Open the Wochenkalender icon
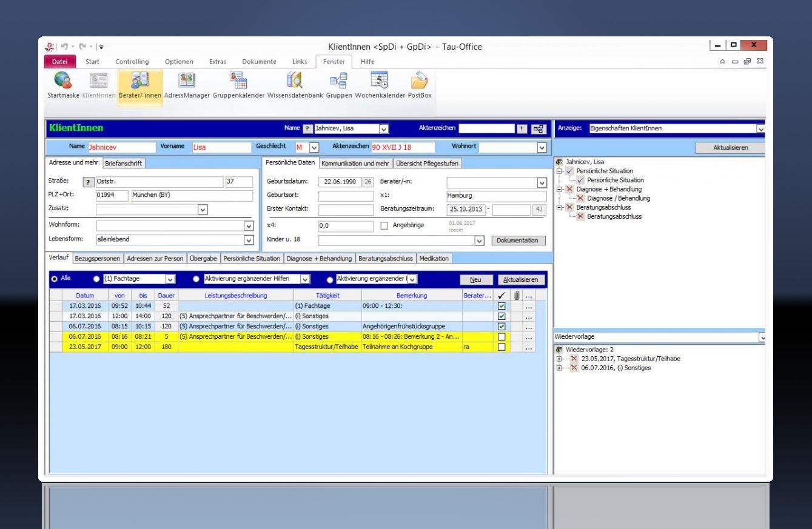 coord(380,82)
